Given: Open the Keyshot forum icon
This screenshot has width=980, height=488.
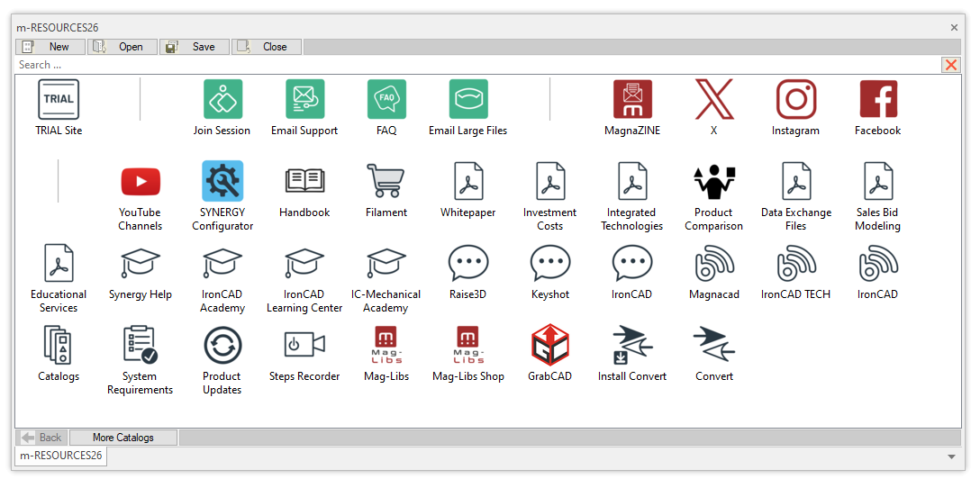Looking at the screenshot, I should (x=550, y=264).
